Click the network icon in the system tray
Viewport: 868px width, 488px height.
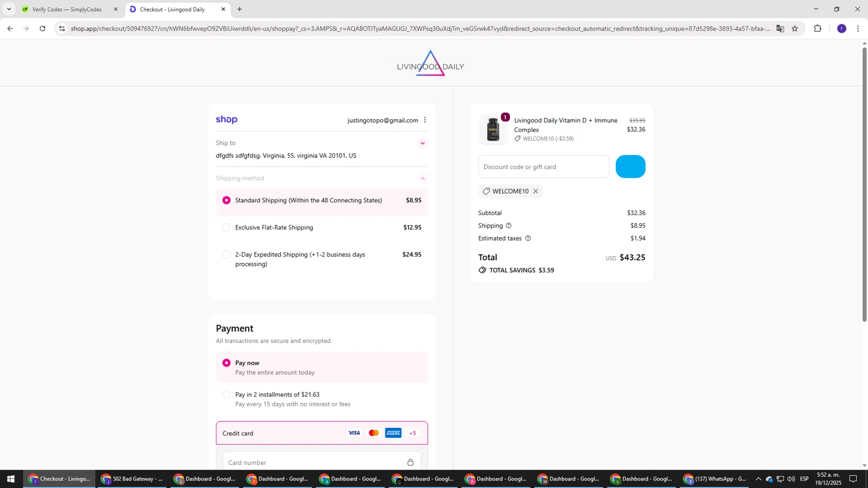tap(780, 479)
